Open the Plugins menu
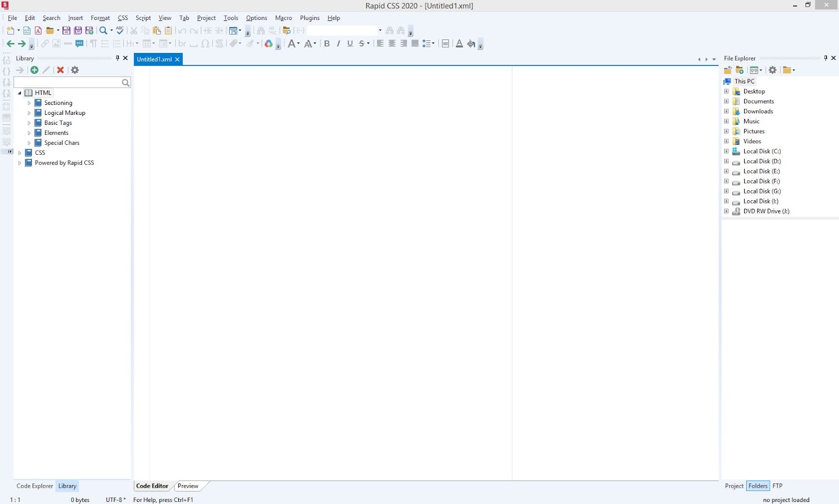Screen dimensions: 839x504 tap(309, 18)
